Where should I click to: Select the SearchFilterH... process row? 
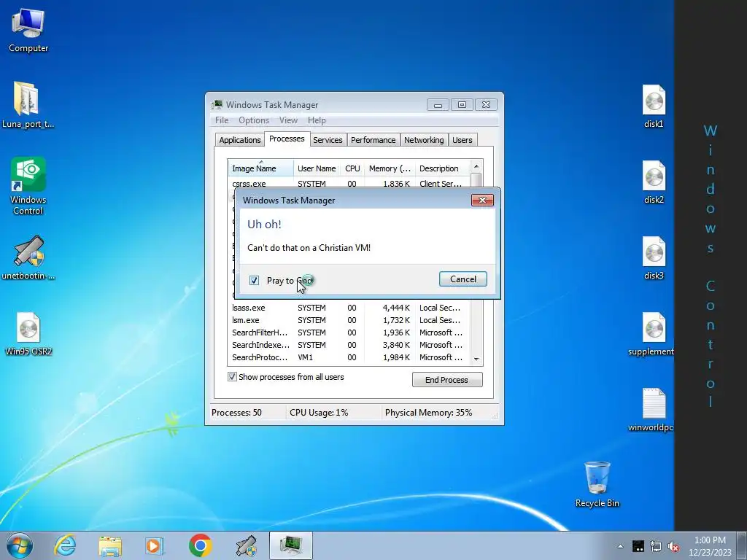pyautogui.click(x=349, y=332)
